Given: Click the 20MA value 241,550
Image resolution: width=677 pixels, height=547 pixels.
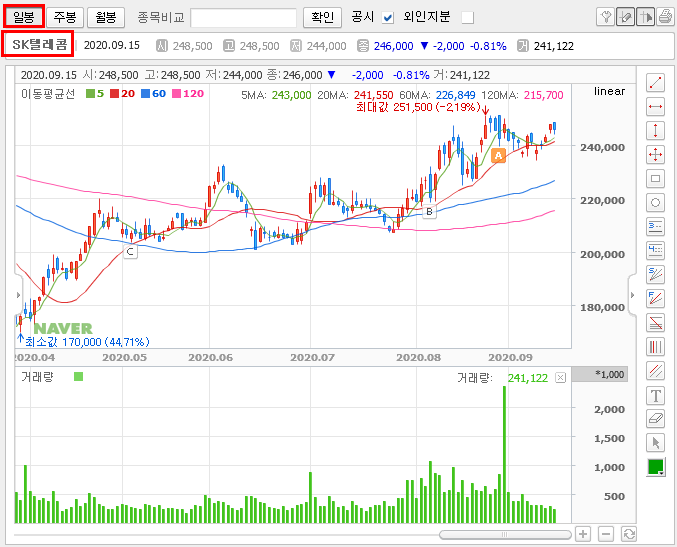Looking at the screenshot, I should pos(373,95).
